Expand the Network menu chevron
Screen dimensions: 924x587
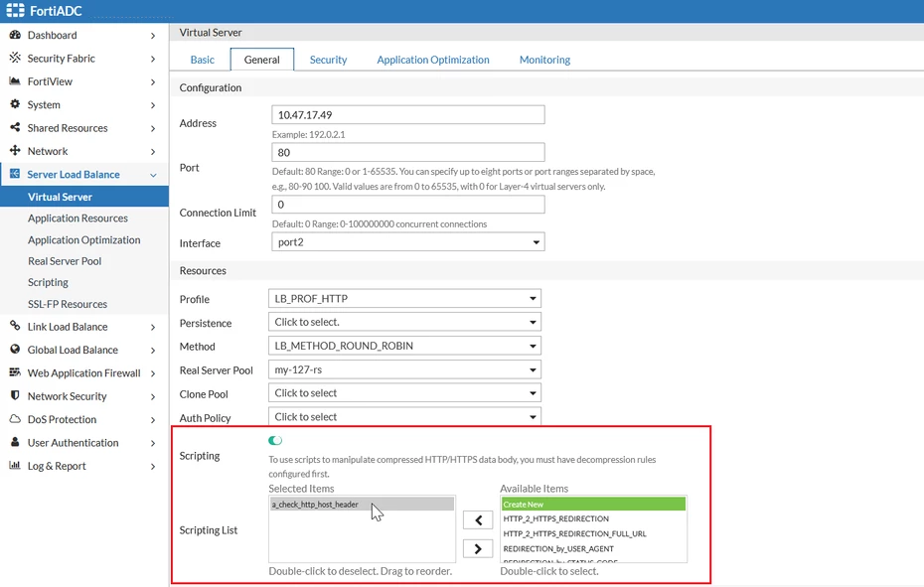pyautogui.click(x=153, y=151)
